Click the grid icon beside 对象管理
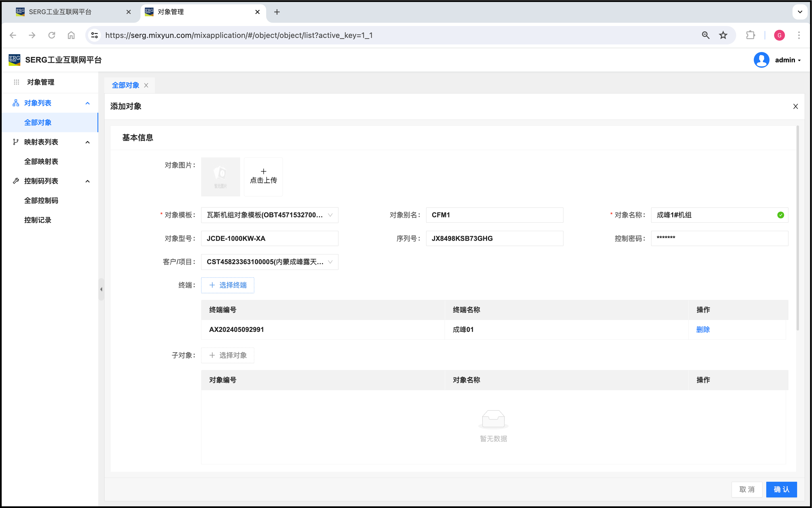The height and width of the screenshot is (508, 812). (x=17, y=82)
